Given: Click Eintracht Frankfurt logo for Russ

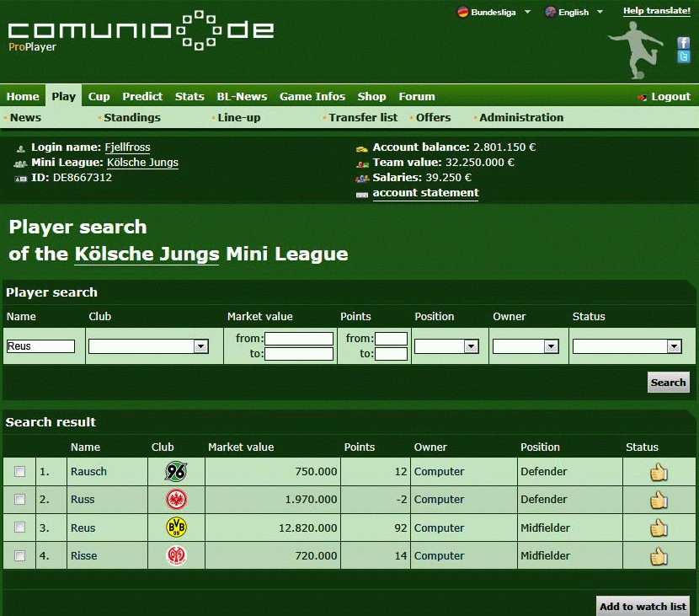Looking at the screenshot, I should pyautogui.click(x=176, y=500).
